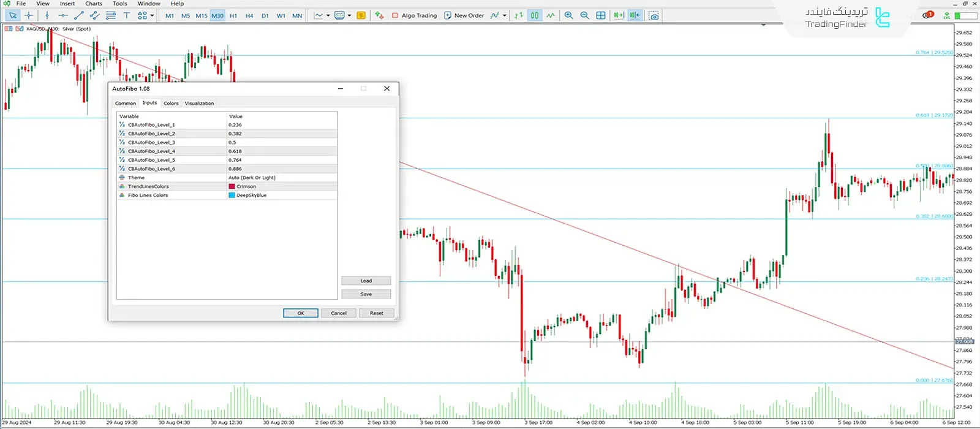Viewport: 980px width, 429px height.
Task: Toggle Algo Trading on or off
Action: [x=414, y=15]
